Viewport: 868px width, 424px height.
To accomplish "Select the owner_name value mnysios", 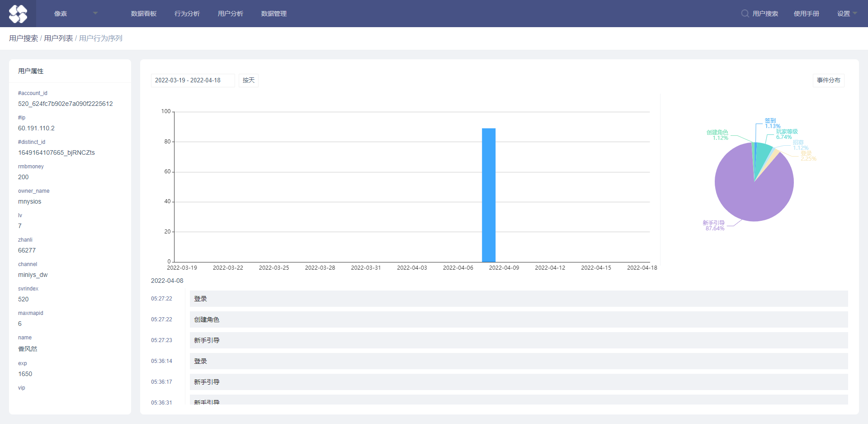I will [x=29, y=201].
